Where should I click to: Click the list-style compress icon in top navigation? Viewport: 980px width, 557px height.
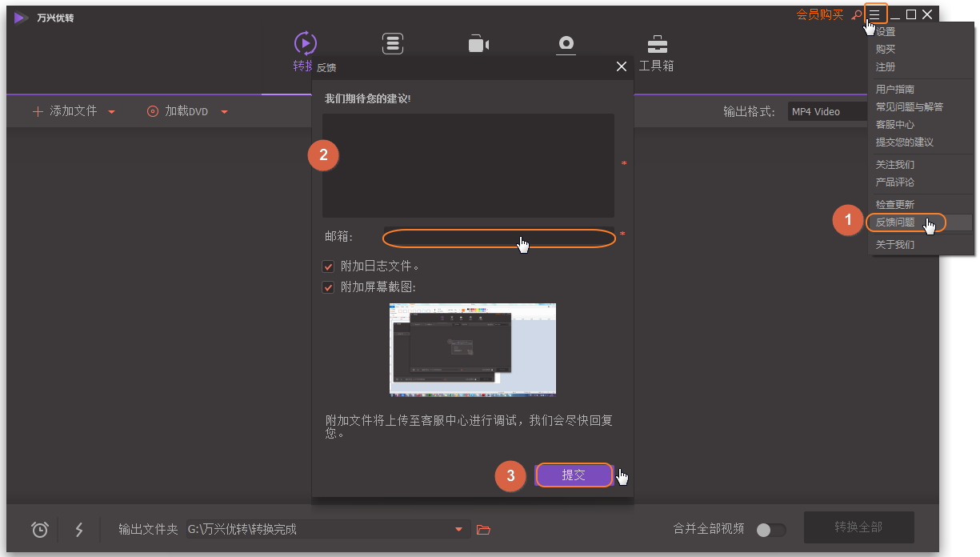(x=392, y=44)
